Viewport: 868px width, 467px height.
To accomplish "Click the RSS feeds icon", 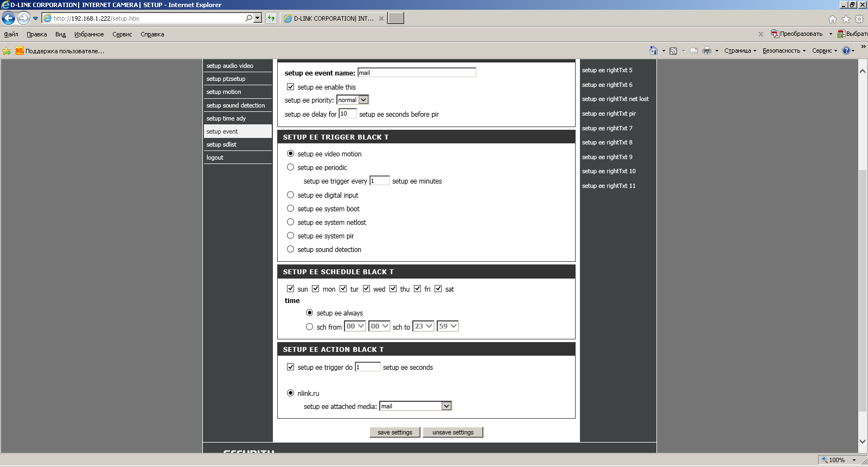I will [x=673, y=51].
